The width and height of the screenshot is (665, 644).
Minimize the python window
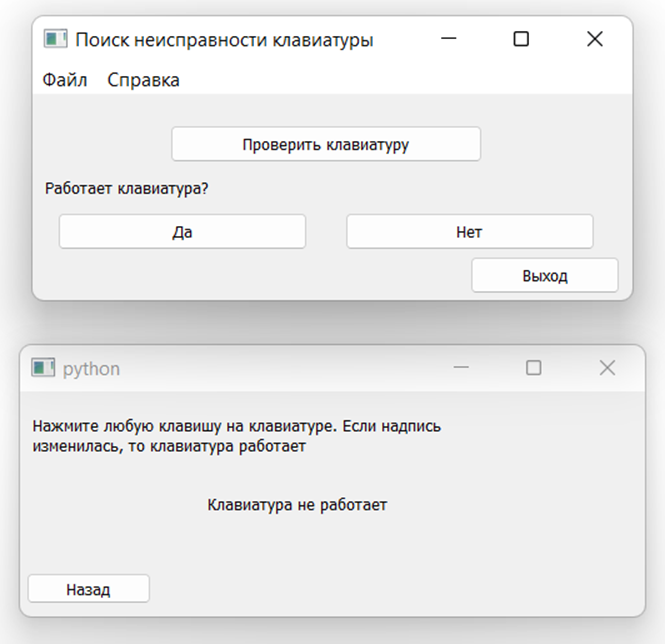click(461, 367)
